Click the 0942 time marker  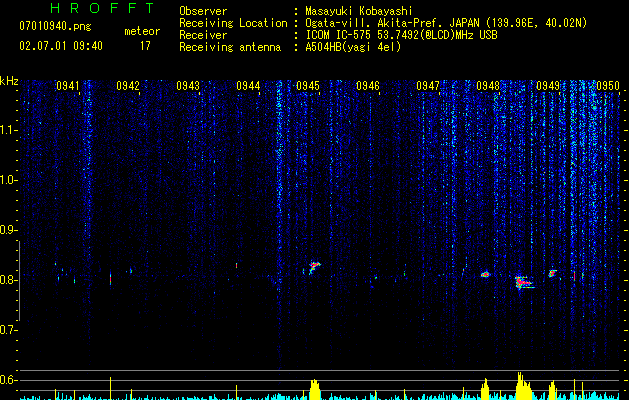pos(128,85)
